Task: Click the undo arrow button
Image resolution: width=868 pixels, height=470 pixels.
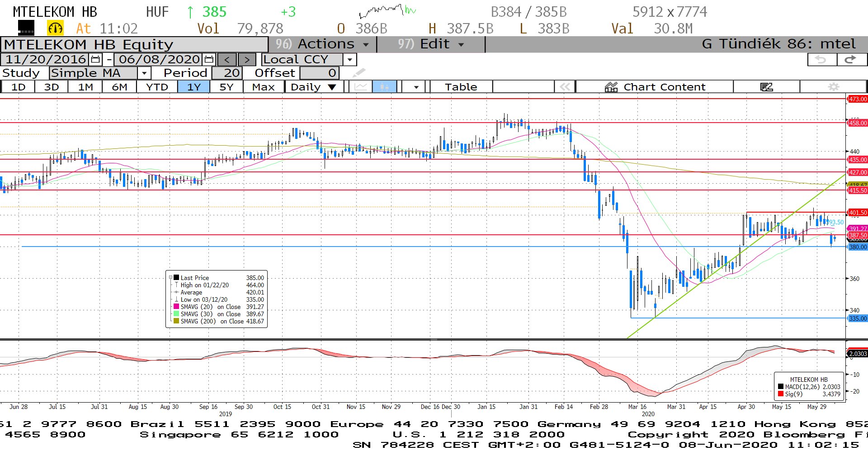Action: [821, 60]
